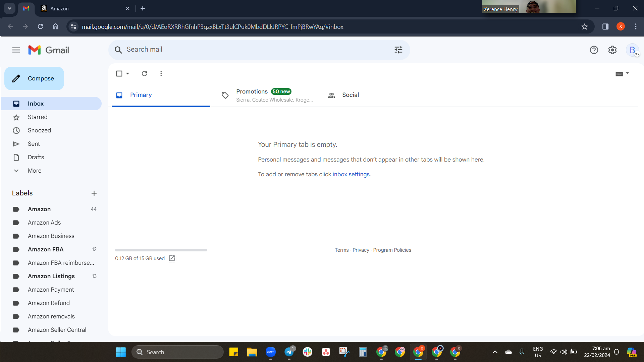Open Calculator from the taskbar
644x362 pixels.
(363, 352)
